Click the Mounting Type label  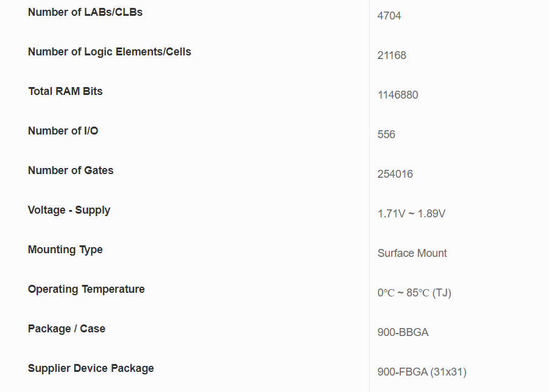click(x=65, y=250)
